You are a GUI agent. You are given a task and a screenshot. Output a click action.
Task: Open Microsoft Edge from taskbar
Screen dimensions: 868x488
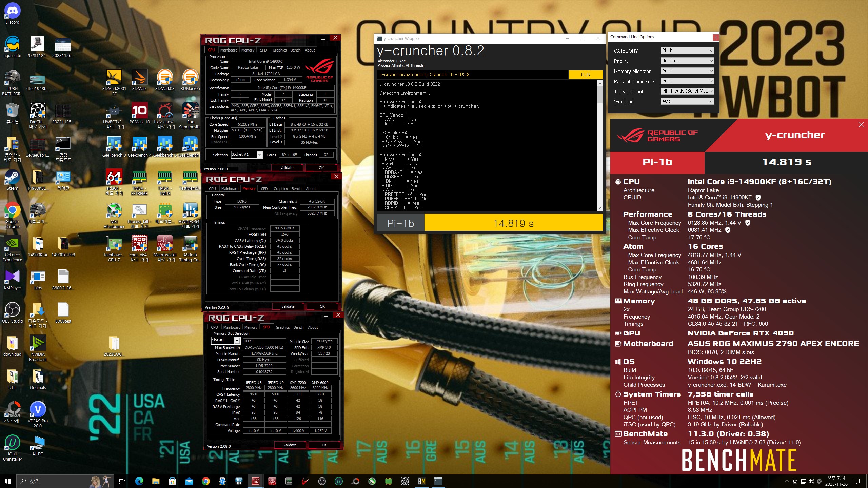pos(139,481)
